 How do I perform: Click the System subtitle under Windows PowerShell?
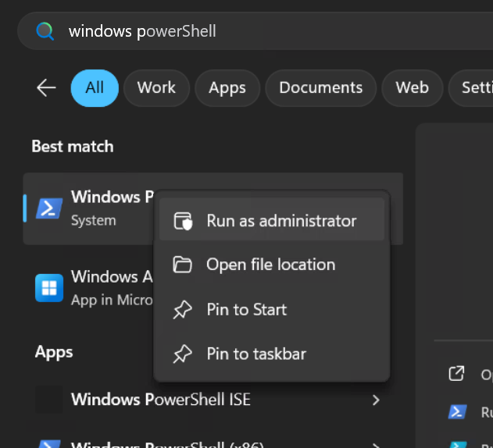[94, 220]
